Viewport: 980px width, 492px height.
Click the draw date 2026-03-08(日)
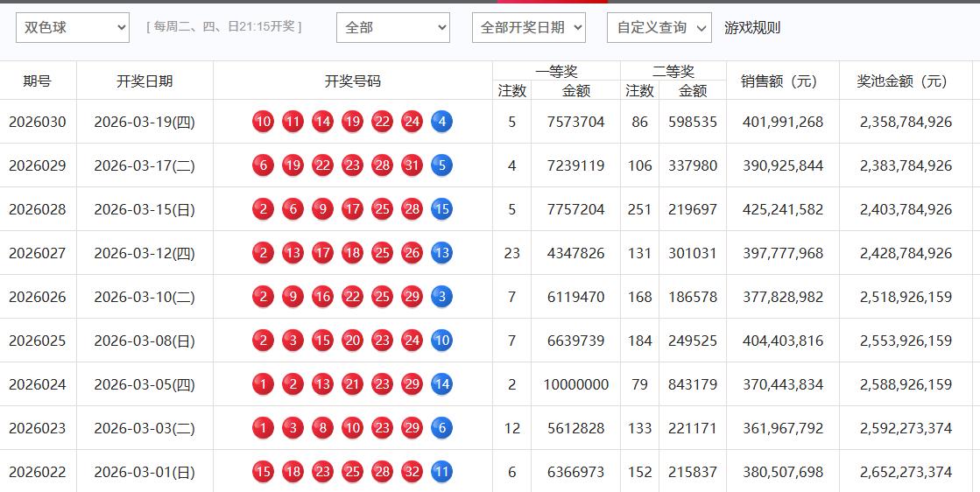tap(145, 341)
